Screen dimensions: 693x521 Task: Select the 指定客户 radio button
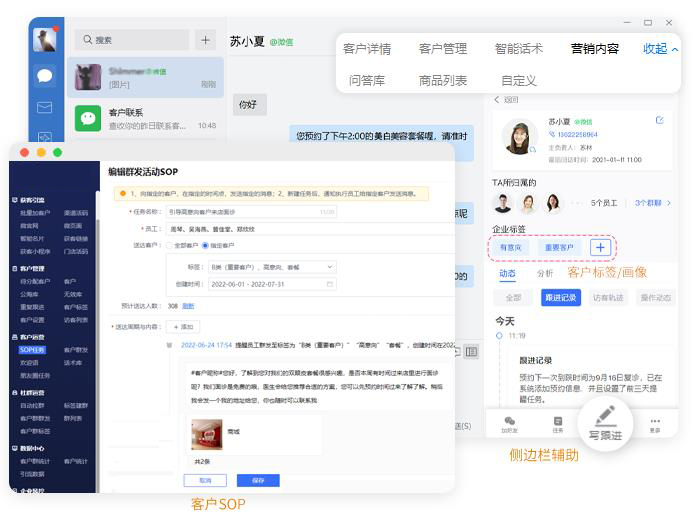coord(205,245)
